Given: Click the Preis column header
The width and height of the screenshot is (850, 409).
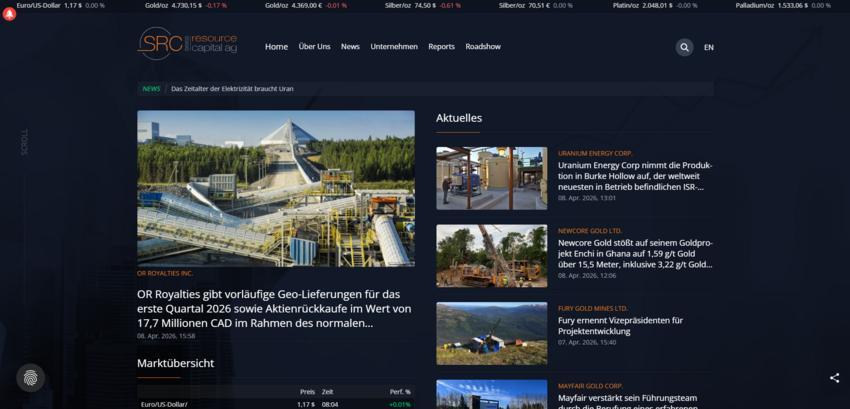Looking at the screenshot, I should 307,392.
